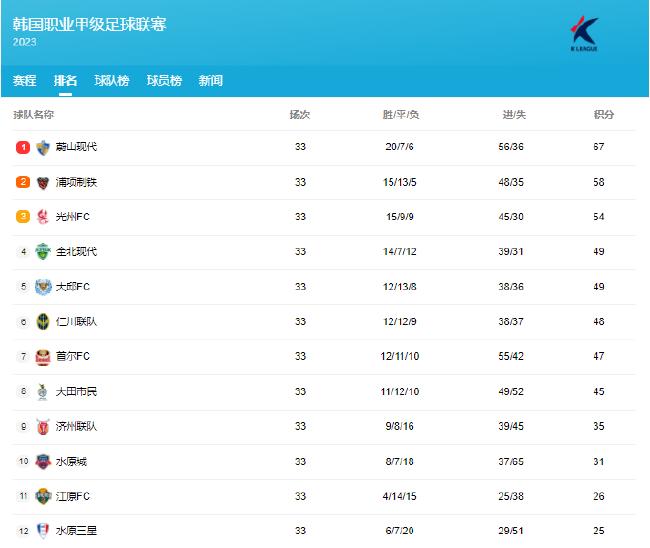
Task: Click the 球队名称 column header
Action: pos(34,114)
